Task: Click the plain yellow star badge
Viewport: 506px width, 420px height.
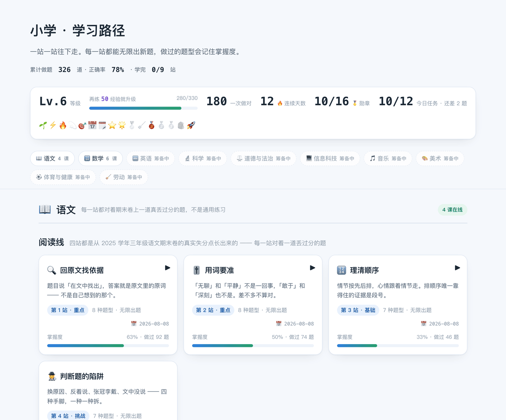Action: pos(112,125)
